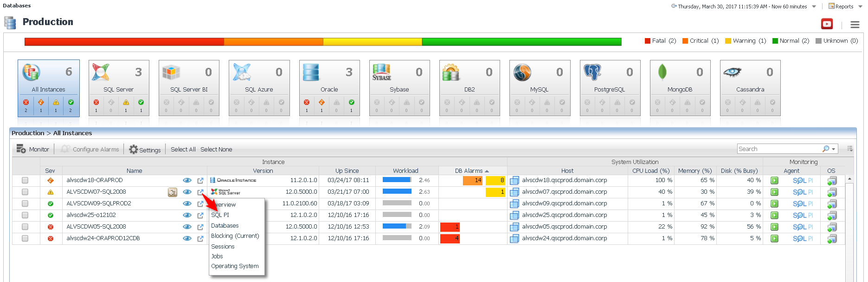Viewport: 868px width, 282px height.
Task: Click eye icon for alvscdw25-o12102
Action: [x=187, y=215]
